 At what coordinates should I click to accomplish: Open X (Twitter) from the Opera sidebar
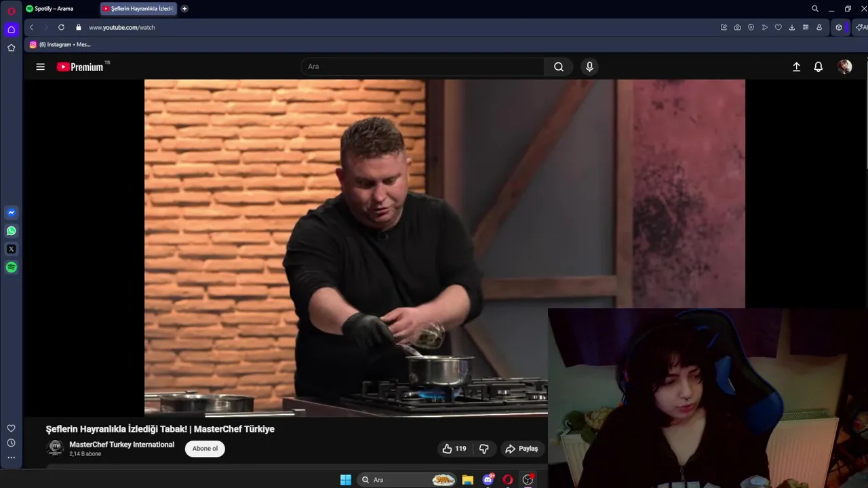tap(11, 249)
